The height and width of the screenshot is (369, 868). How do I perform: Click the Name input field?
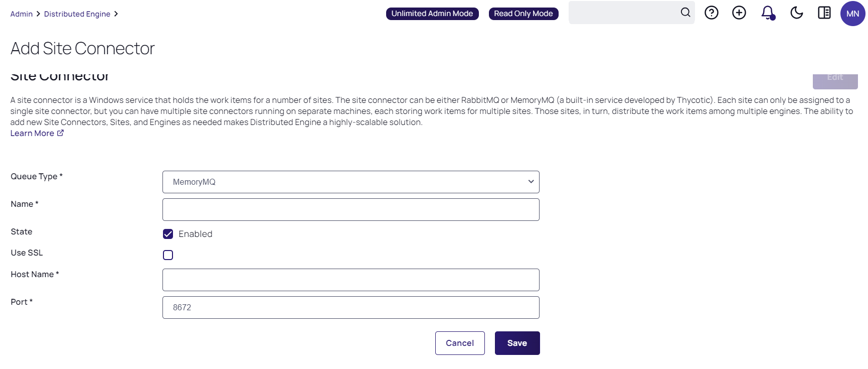point(351,209)
